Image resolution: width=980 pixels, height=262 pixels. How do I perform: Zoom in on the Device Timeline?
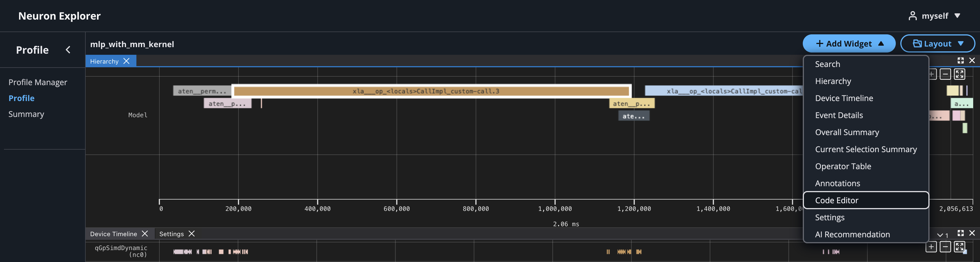(931, 247)
